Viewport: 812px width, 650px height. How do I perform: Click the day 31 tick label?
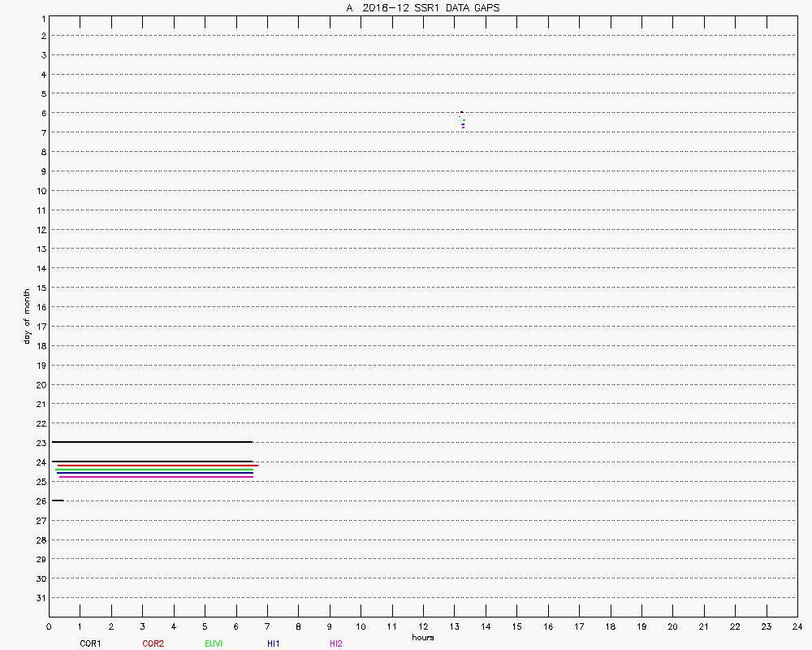click(40, 598)
